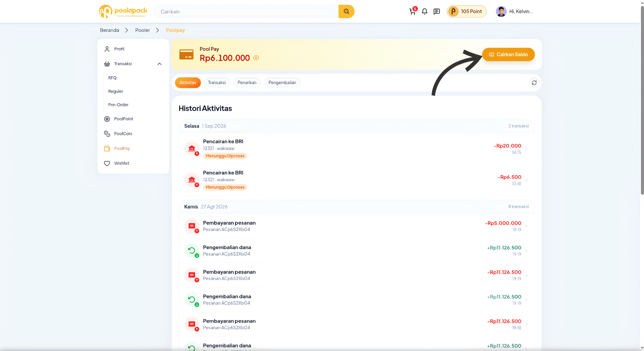Screen dimensions: 644x351
Task: Click the Cari kain search field
Action: (x=246, y=11)
